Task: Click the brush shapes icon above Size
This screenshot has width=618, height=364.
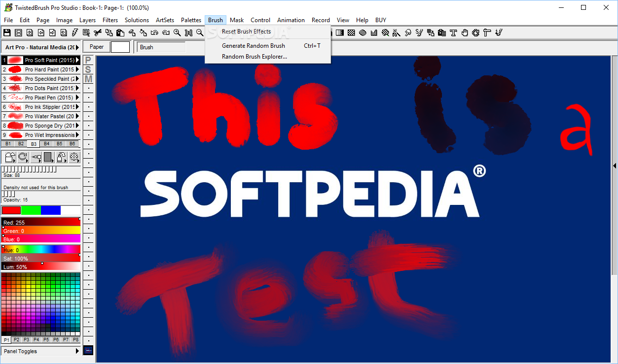Action: (x=10, y=157)
